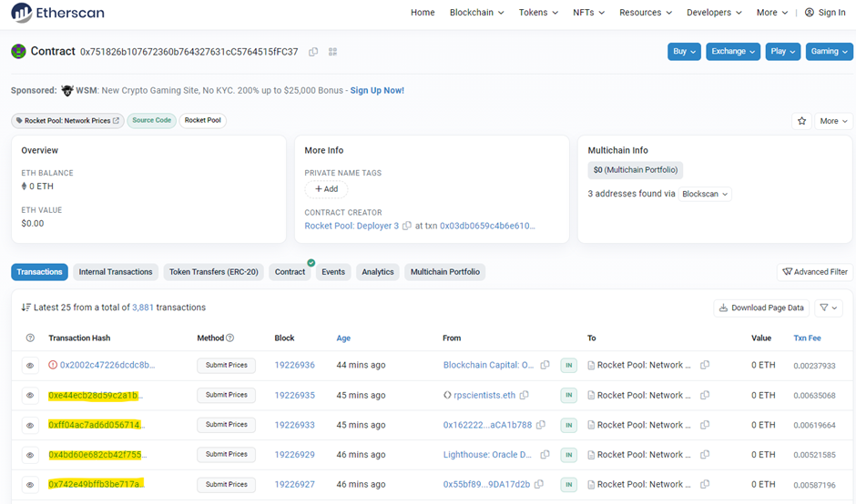Expand the Blockchain navigation dropdown
Screen dimensions: 856x504
pos(476,13)
